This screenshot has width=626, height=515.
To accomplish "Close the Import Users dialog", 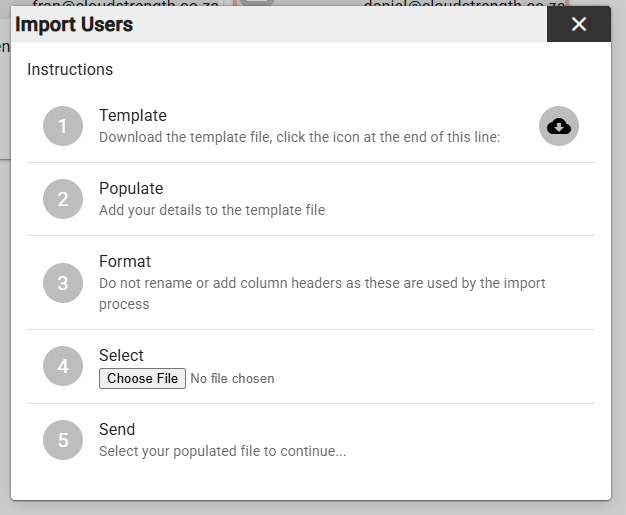I will point(579,24).
